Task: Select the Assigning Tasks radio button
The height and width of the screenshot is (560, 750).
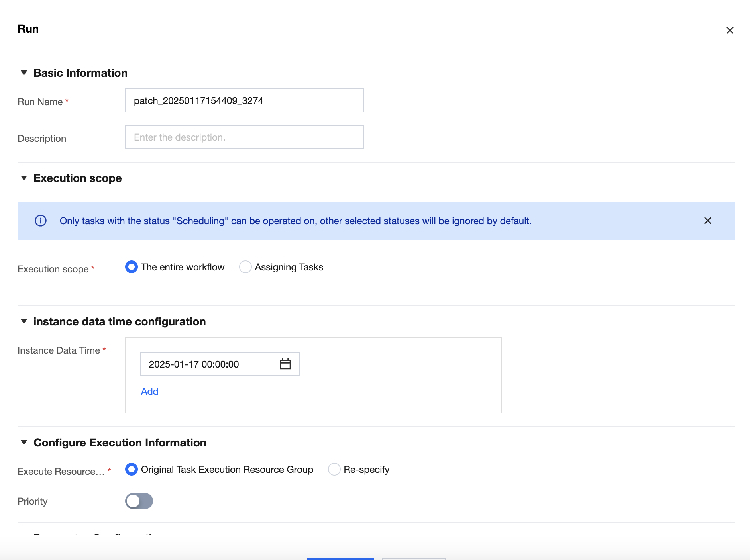Action: coord(245,267)
